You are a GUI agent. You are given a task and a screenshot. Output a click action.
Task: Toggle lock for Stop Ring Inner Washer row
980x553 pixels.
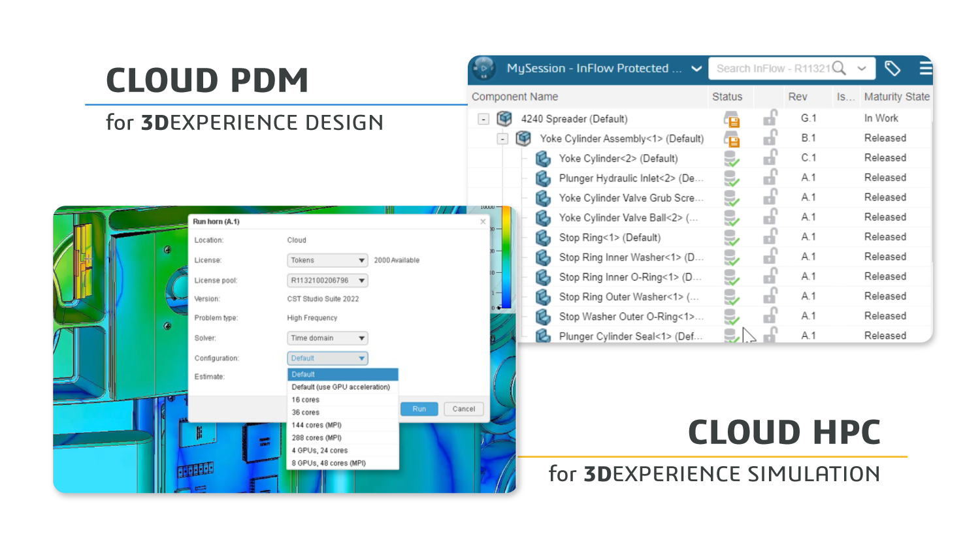[770, 256]
